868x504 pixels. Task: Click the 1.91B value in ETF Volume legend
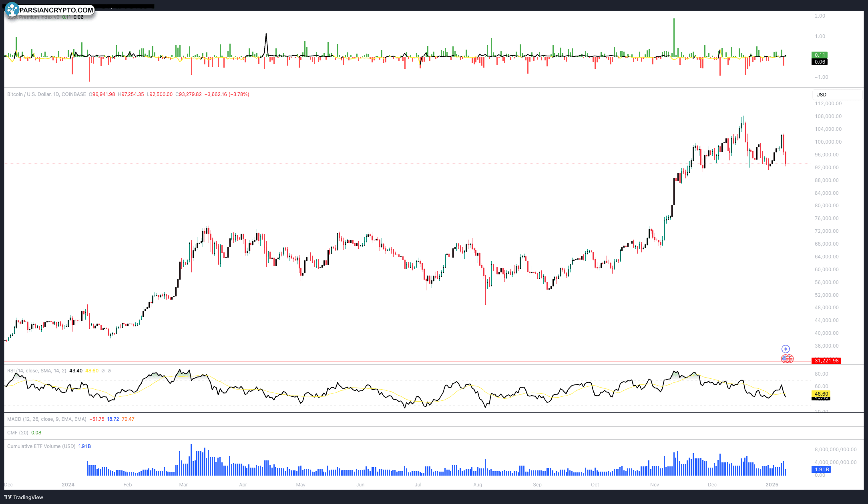(x=84, y=446)
